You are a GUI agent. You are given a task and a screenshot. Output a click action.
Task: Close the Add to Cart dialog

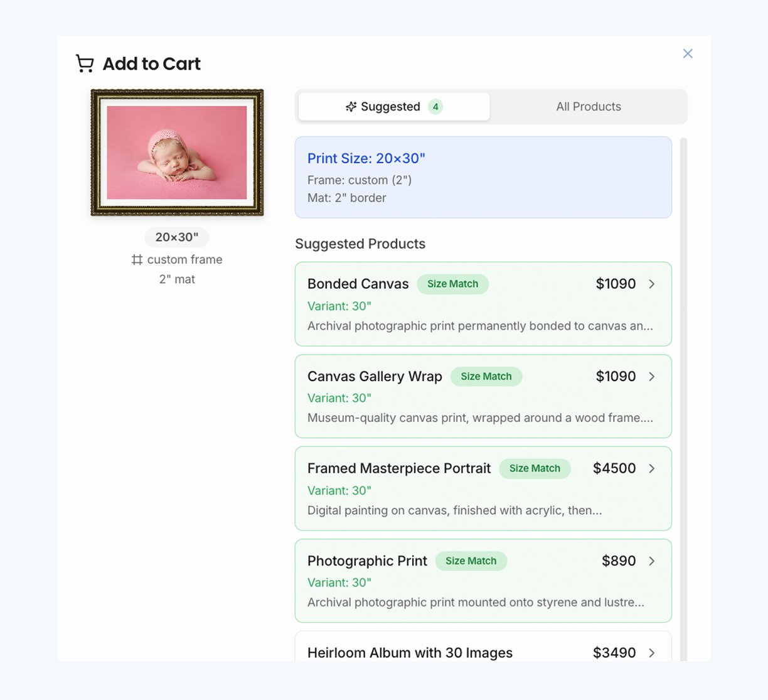click(688, 53)
